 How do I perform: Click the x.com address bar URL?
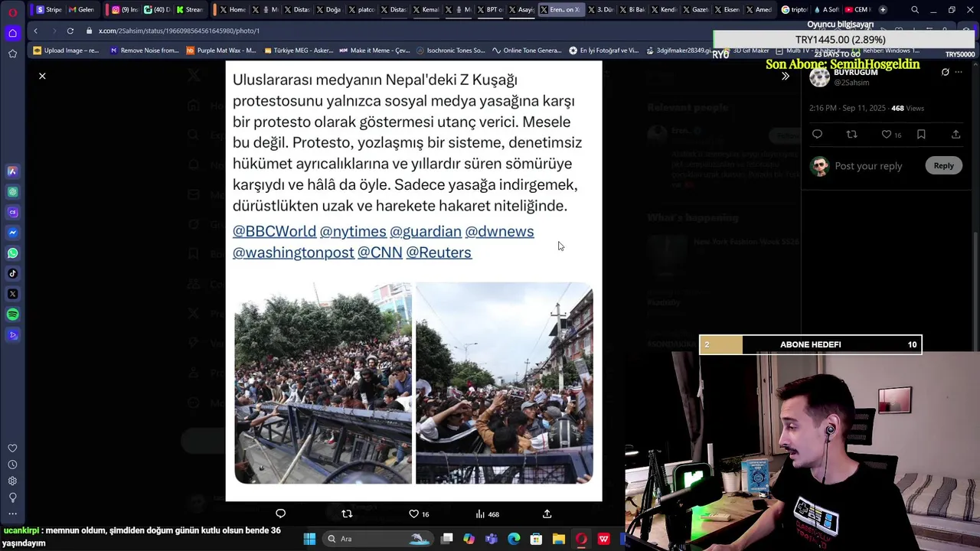pos(178,31)
